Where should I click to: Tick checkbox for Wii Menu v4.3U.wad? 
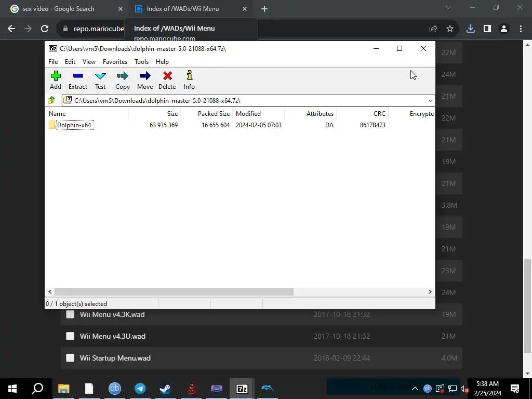pyautogui.click(x=70, y=336)
